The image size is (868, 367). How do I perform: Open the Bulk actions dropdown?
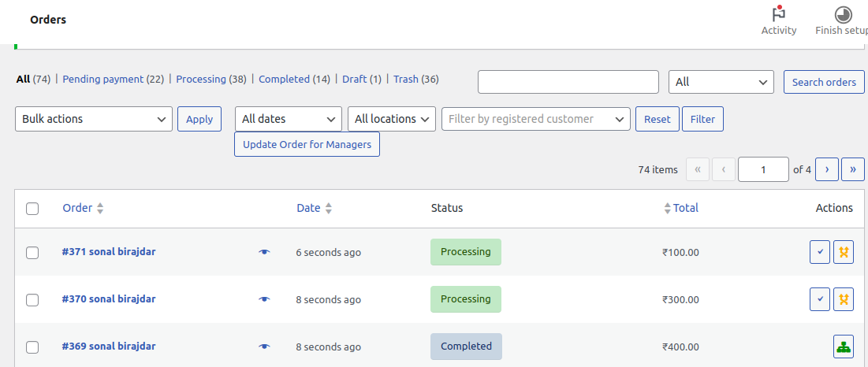94,119
